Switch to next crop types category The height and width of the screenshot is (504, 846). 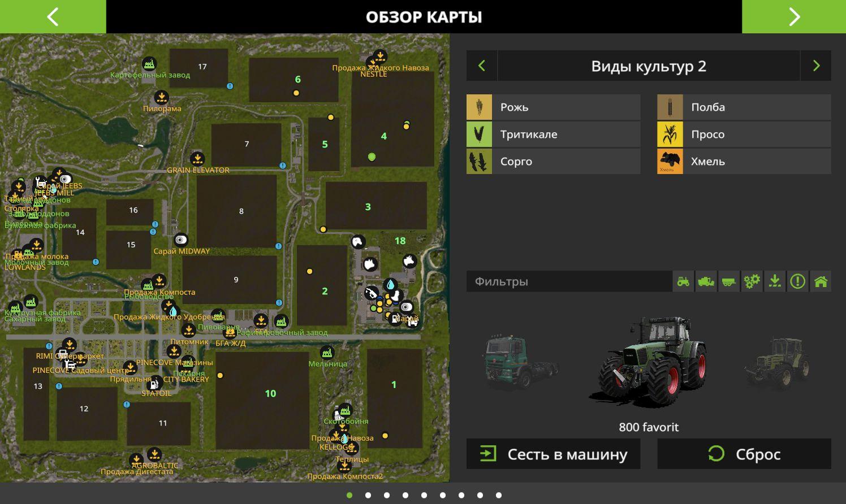815,66
